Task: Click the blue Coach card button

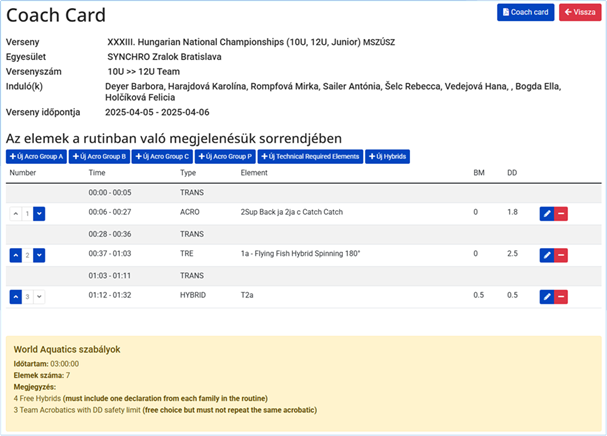Action: tap(525, 12)
